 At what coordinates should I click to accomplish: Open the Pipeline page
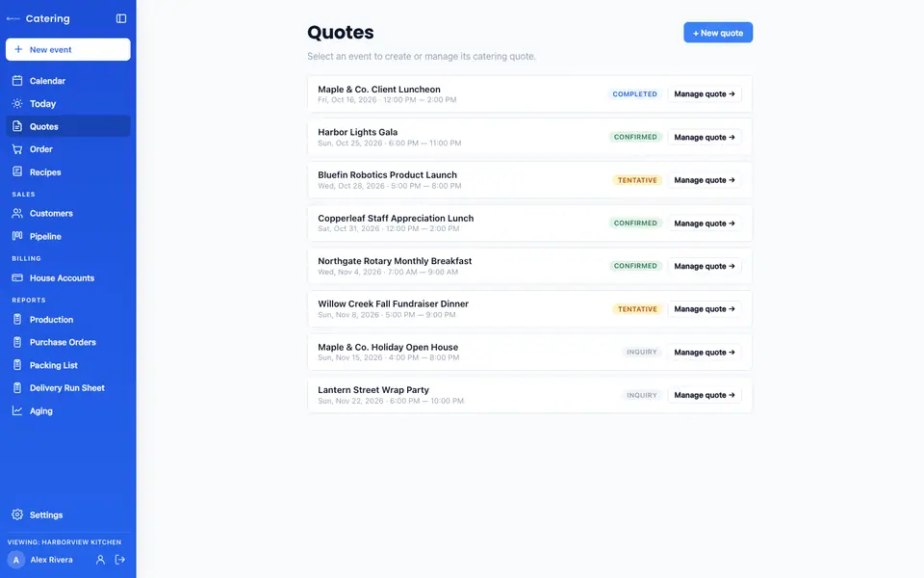tap(68, 236)
